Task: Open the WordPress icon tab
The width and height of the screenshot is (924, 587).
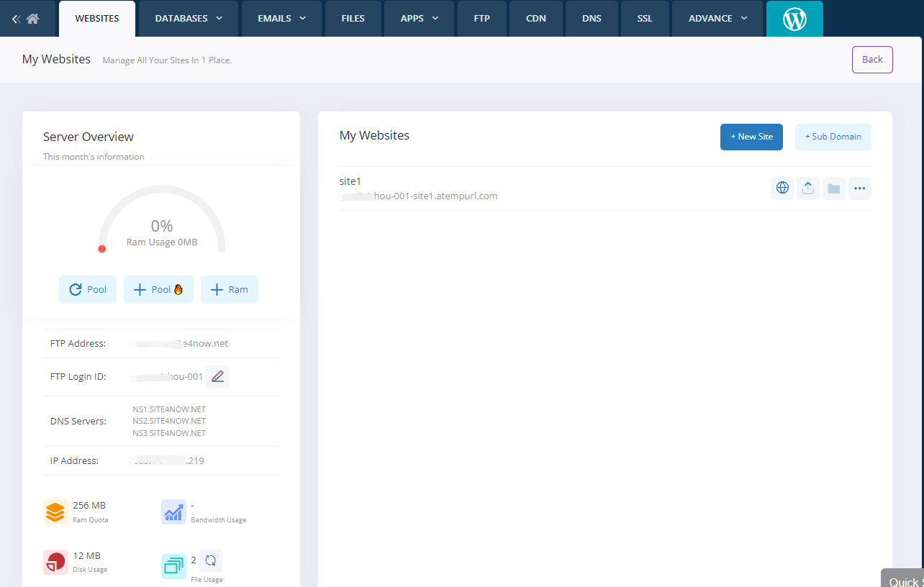Action: (794, 19)
